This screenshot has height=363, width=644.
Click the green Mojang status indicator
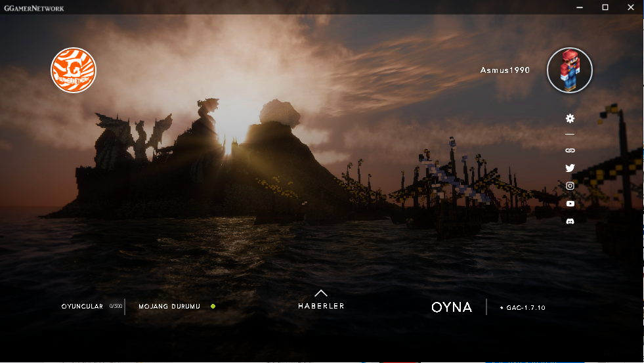click(213, 307)
